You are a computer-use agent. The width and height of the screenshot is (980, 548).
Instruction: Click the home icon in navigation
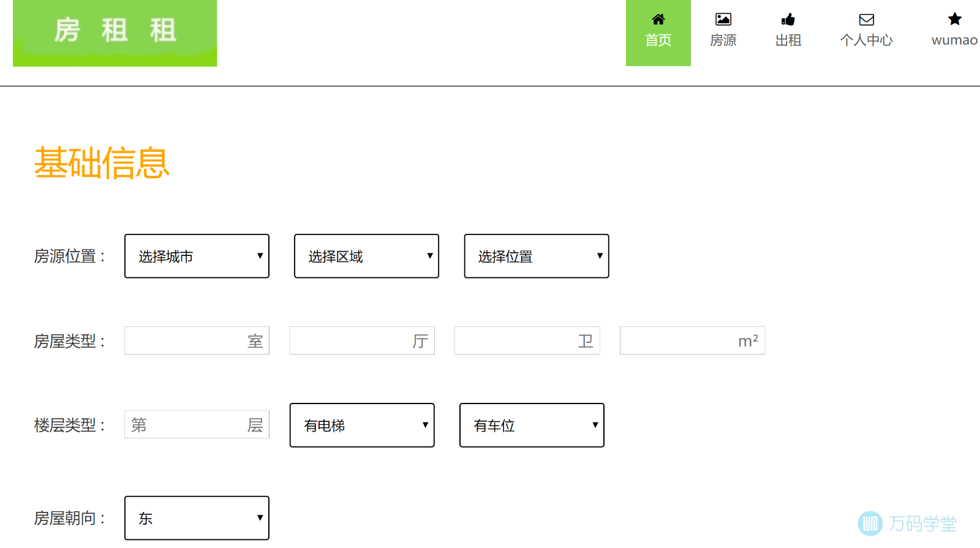pos(658,20)
